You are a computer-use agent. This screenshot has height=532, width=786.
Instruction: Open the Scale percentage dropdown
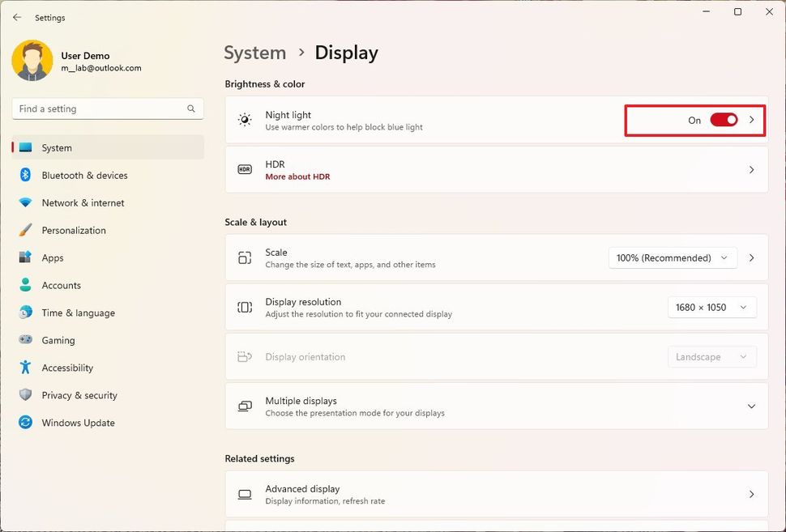pos(673,257)
